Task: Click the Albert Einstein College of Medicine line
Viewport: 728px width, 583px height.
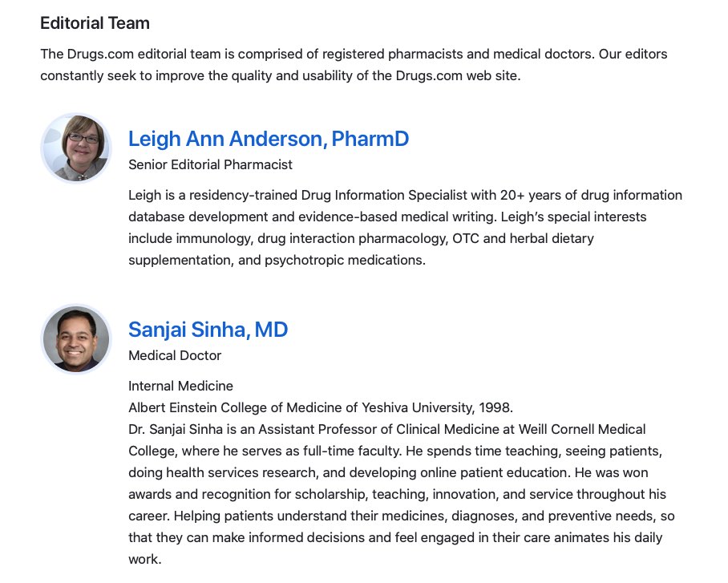Action: [x=321, y=407]
